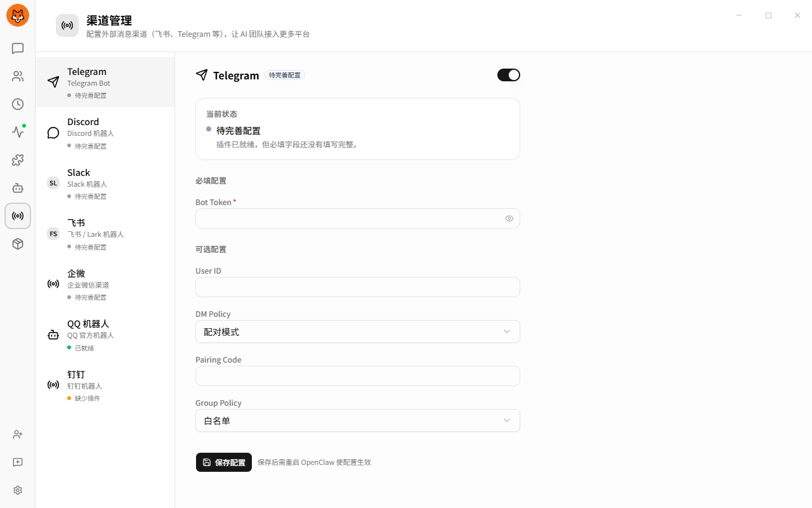Close the application window

tap(797, 15)
